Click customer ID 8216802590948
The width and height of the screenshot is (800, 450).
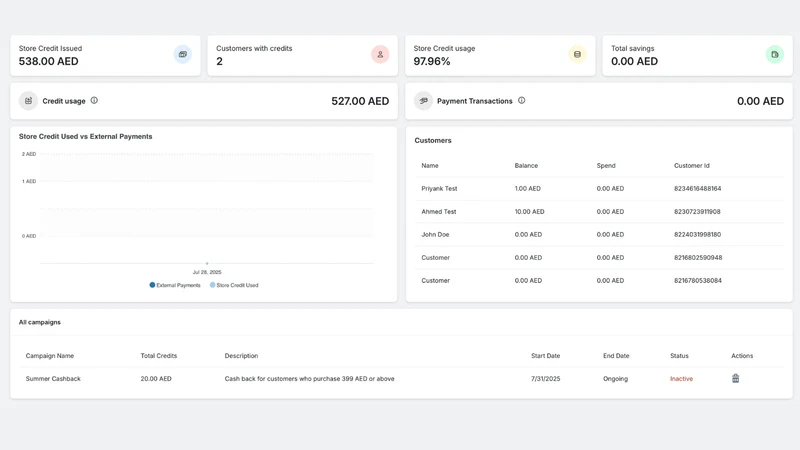698,257
